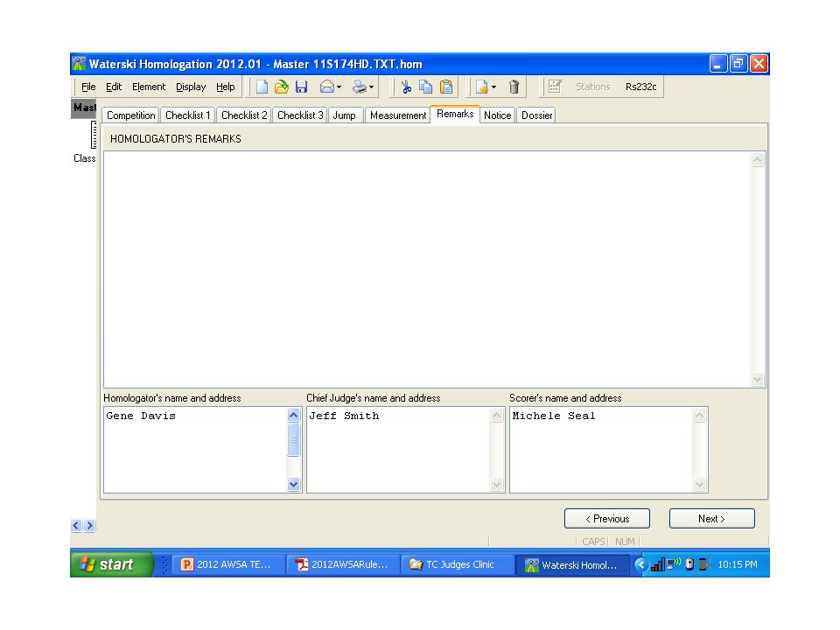840x630 pixels.
Task: Click the Homologator address scrollbar thumb
Action: coord(294,440)
